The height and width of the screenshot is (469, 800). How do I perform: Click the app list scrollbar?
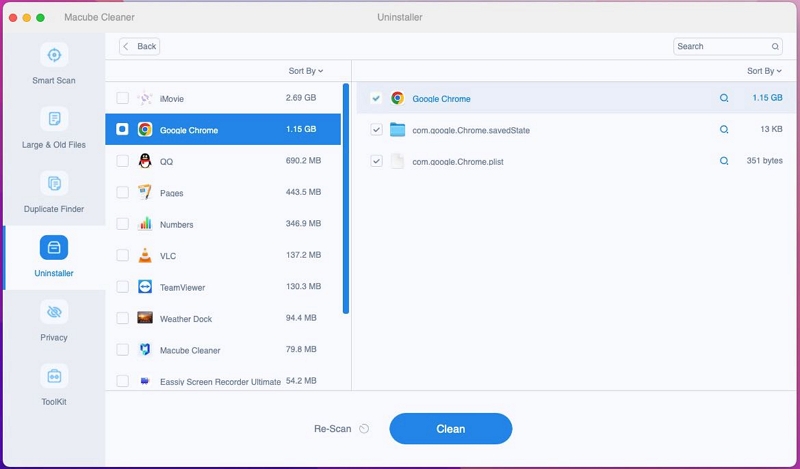pyautogui.click(x=346, y=199)
